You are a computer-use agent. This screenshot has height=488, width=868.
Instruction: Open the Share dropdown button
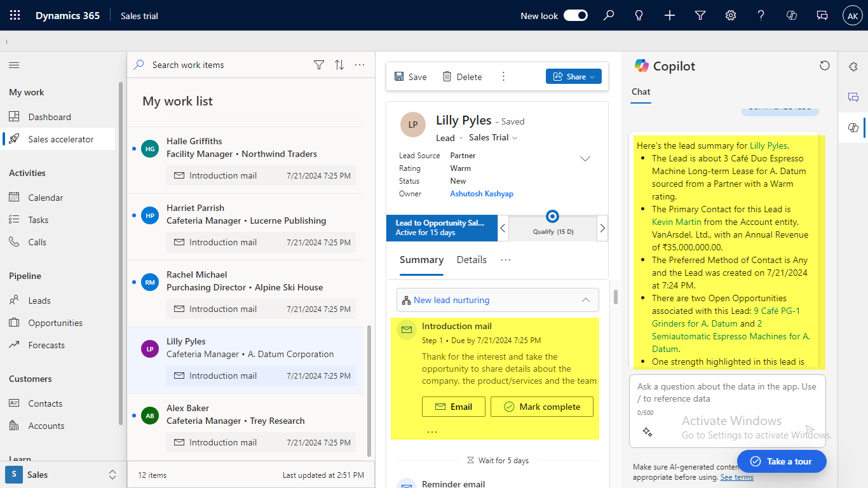[573, 76]
